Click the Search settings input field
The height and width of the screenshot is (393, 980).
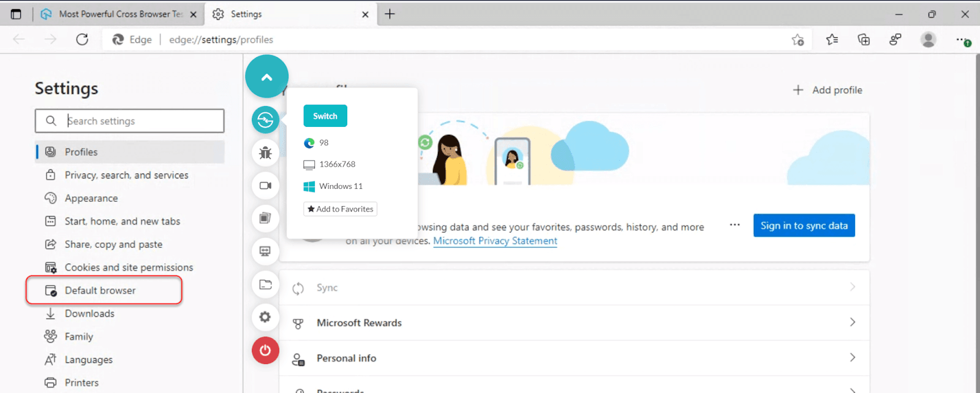130,121
